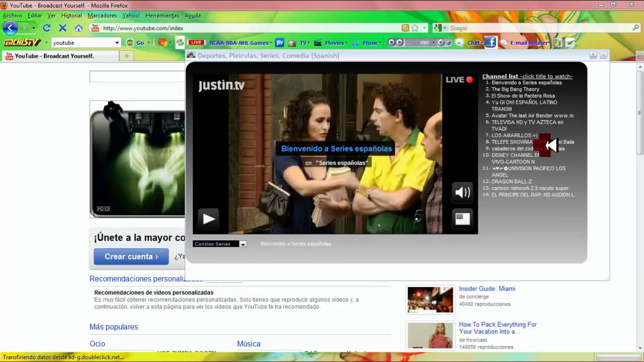This screenshot has width=644, height=362.
Task: Click the toolbar radio stop button
Action: tap(392, 43)
